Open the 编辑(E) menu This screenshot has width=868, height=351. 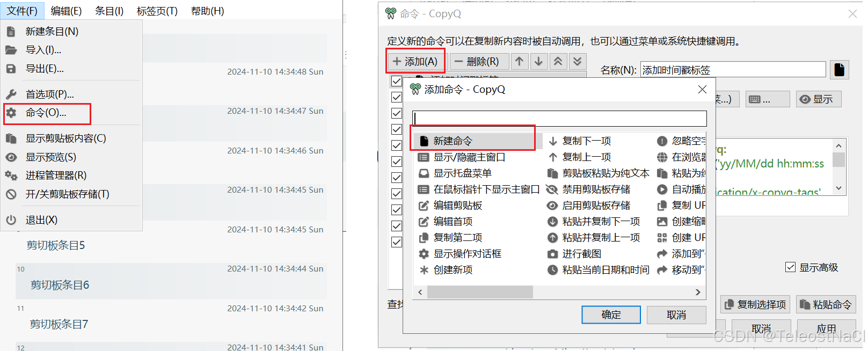[x=66, y=11]
